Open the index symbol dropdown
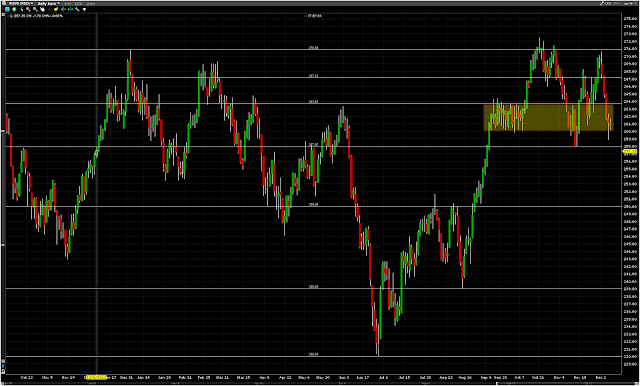This screenshot has width=640, height=386. coord(20,4)
